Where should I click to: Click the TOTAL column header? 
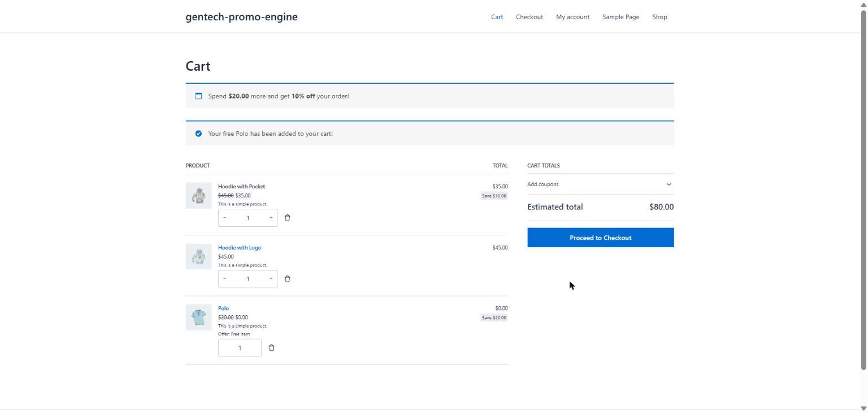coord(500,166)
